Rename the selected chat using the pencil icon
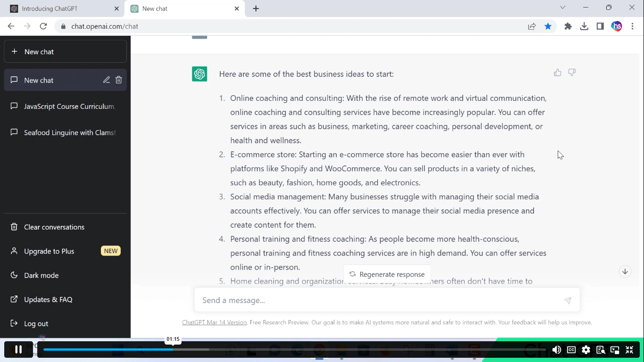 (x=107, y=80)
